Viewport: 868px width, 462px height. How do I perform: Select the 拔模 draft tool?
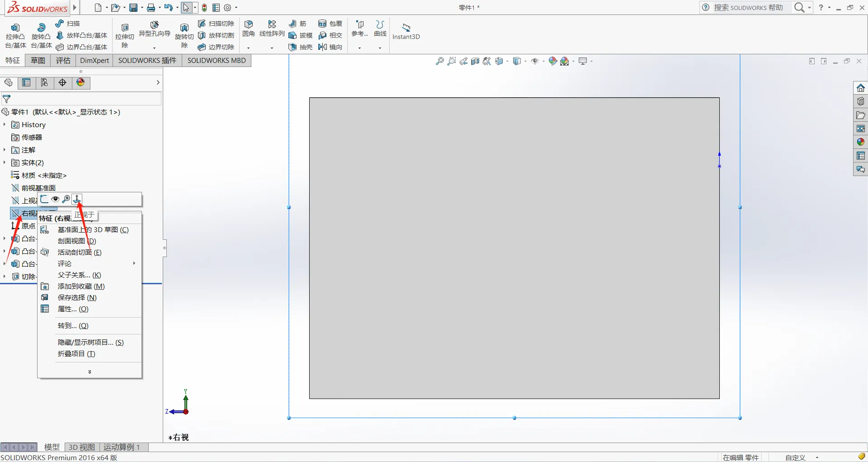tap(301, 35)
